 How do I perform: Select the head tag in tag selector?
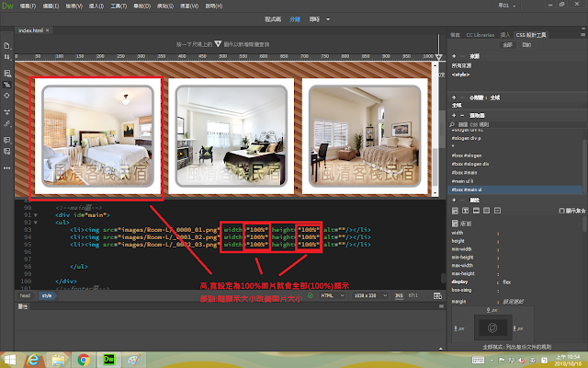pyautogui.click(x=25, y=295)
